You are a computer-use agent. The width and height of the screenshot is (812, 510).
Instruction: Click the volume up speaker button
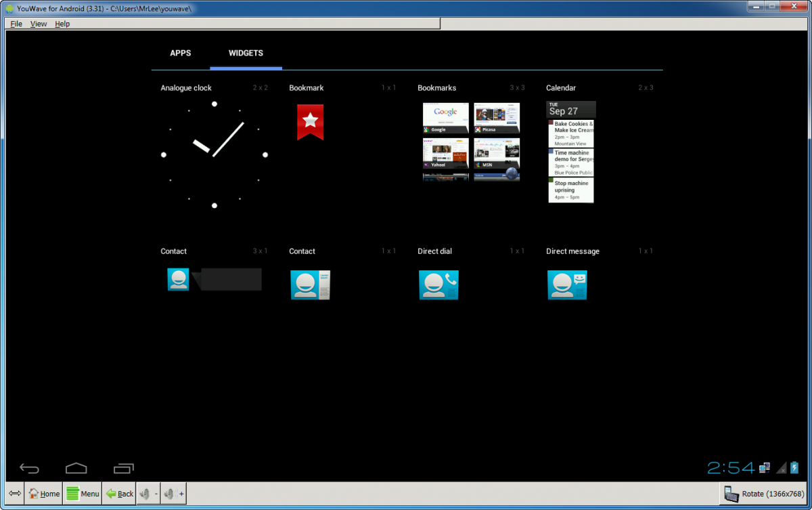(x=173, y=494)
